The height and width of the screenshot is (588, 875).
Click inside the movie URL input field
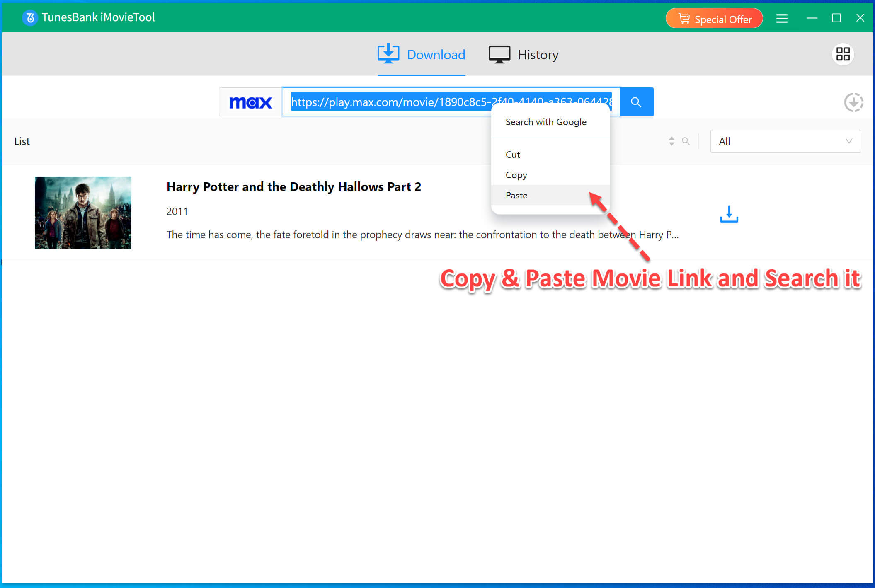(451, 102)
